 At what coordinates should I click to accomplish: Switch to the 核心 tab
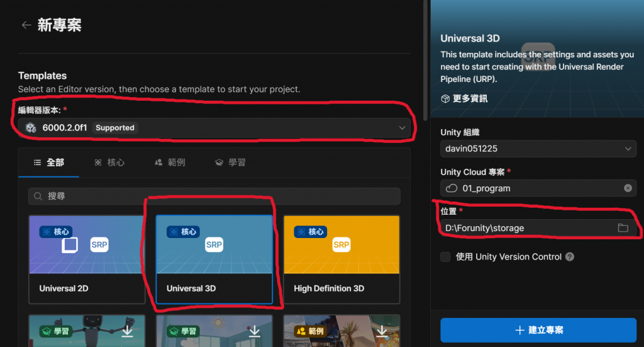[x=109, y=162]
